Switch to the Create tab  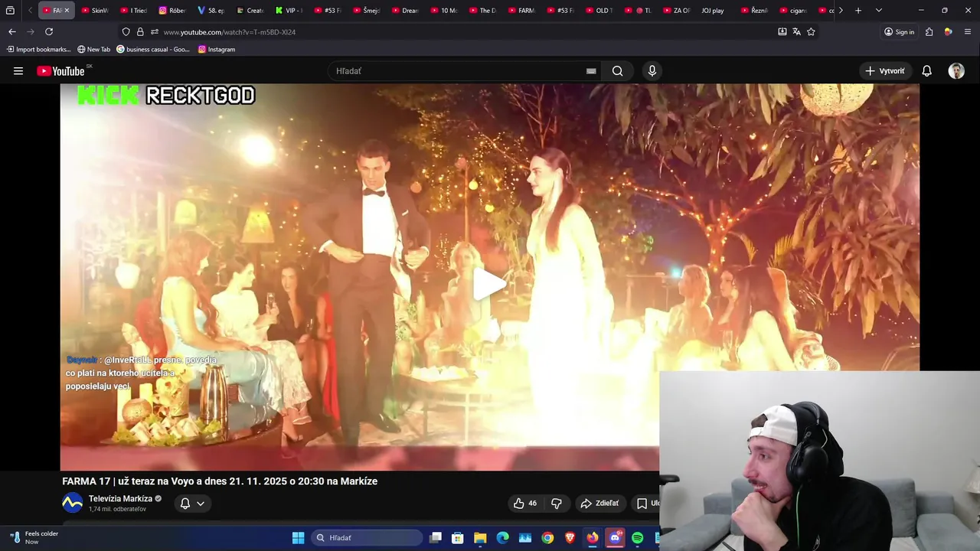tap(250, 11)
